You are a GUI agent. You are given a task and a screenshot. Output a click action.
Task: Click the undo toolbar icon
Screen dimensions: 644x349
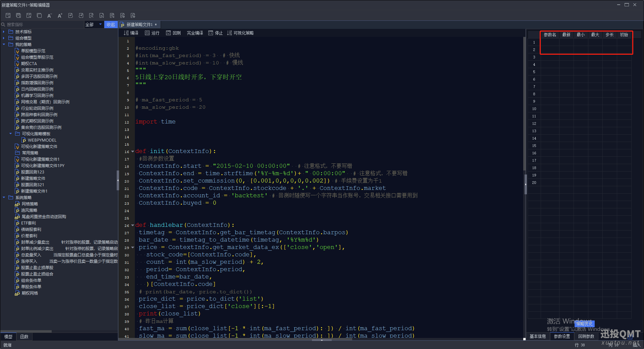(x=70, y=15)
